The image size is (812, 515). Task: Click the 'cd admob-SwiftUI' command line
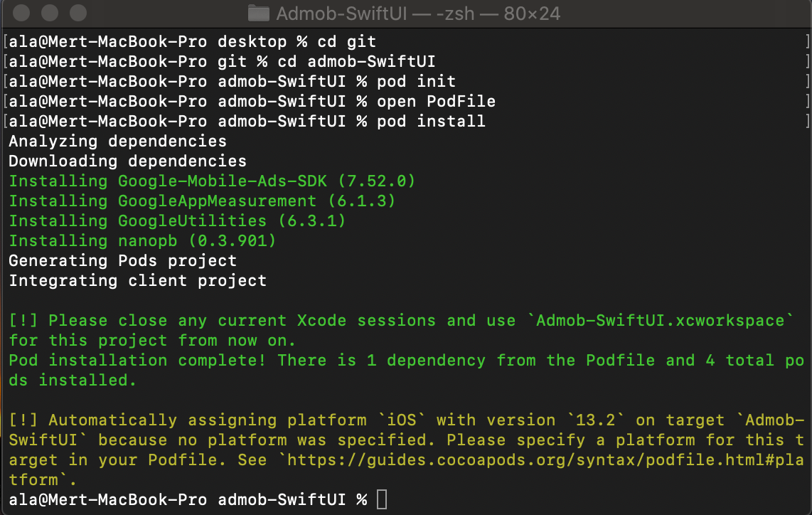(x=222, y=62)
